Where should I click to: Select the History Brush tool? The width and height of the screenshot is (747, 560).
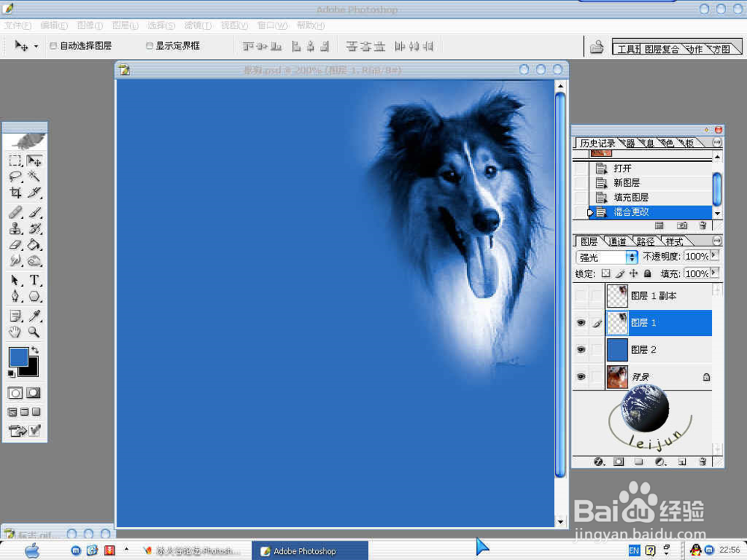(x=34, y=228)
